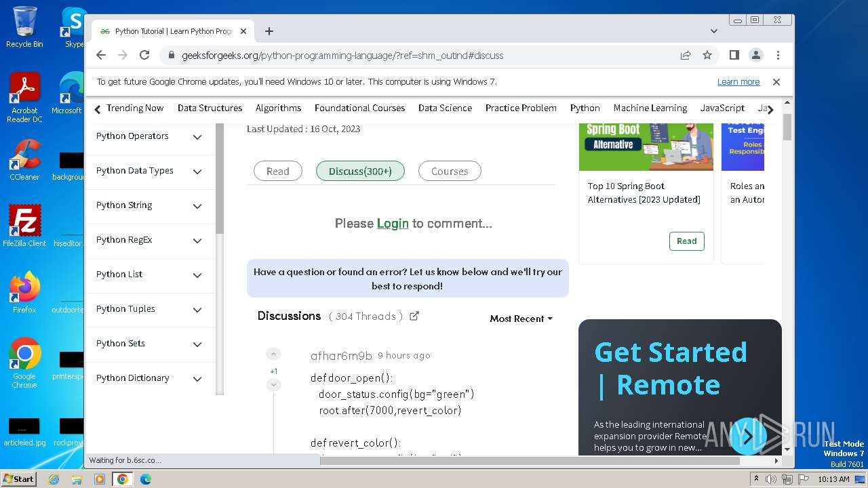Image resolution: width=868 pixels, height=488 pixels.
Task: Open Spring Boot Alternative thumbnail
Action: click(x=646, y=147)
